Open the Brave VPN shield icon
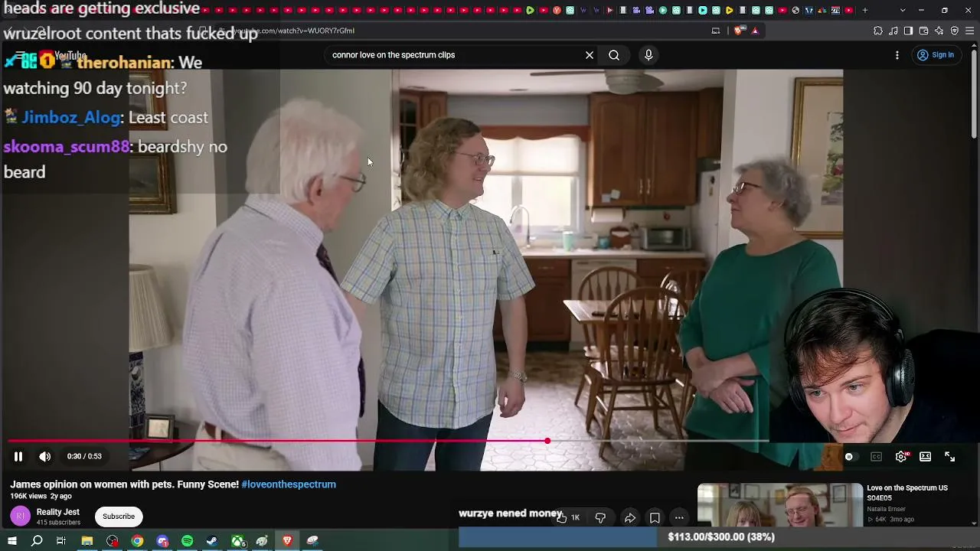The width and height of the screenshot is (980, 551). [x=955, y=31]
